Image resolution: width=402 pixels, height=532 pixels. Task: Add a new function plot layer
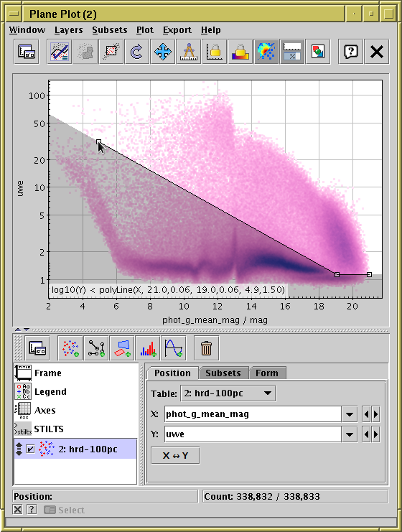click(x=173, y=348)
